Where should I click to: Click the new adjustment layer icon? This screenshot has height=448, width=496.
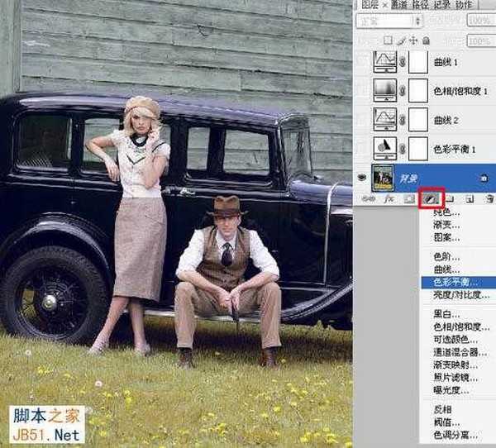click(x=429, y=199)
